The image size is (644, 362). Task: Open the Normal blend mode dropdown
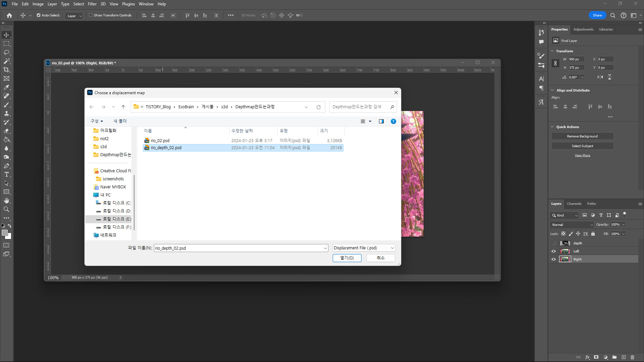[572, 225]
